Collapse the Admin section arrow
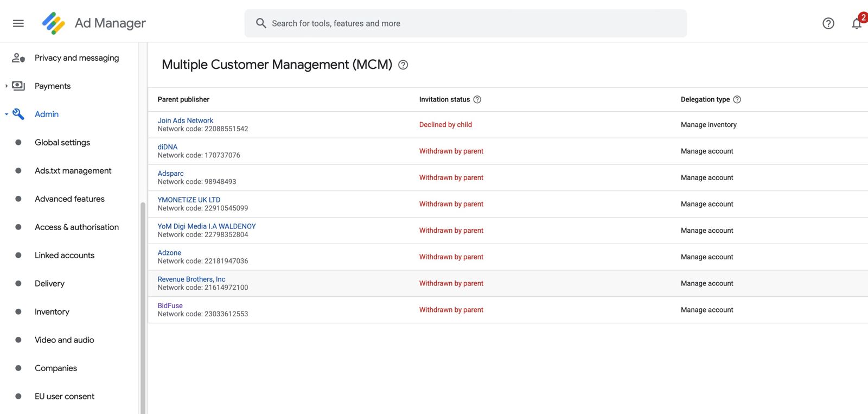 point(6,114)
